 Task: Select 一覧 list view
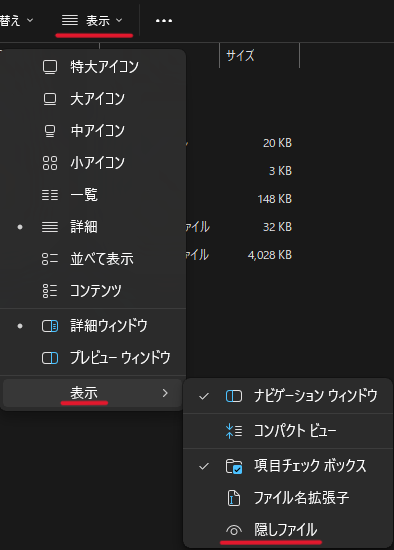[x=93, y=195]
